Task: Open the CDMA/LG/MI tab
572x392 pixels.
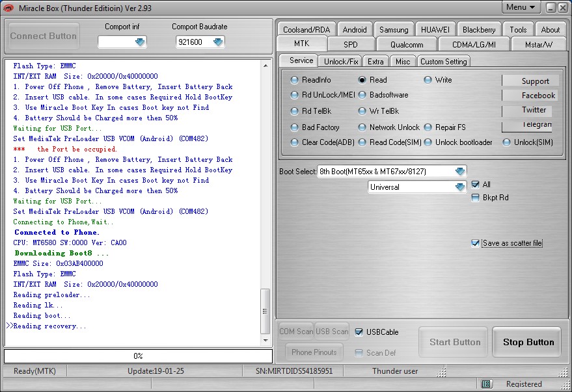Action: (474, 44)
